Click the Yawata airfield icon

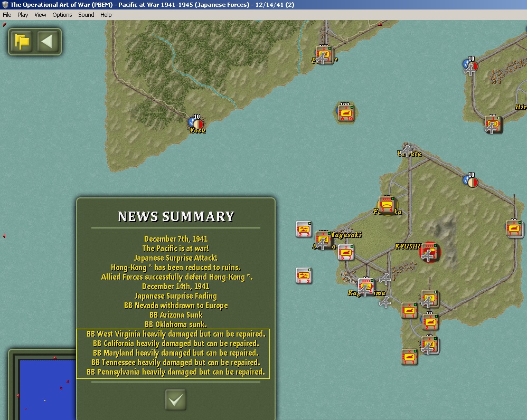pos(407,150)
